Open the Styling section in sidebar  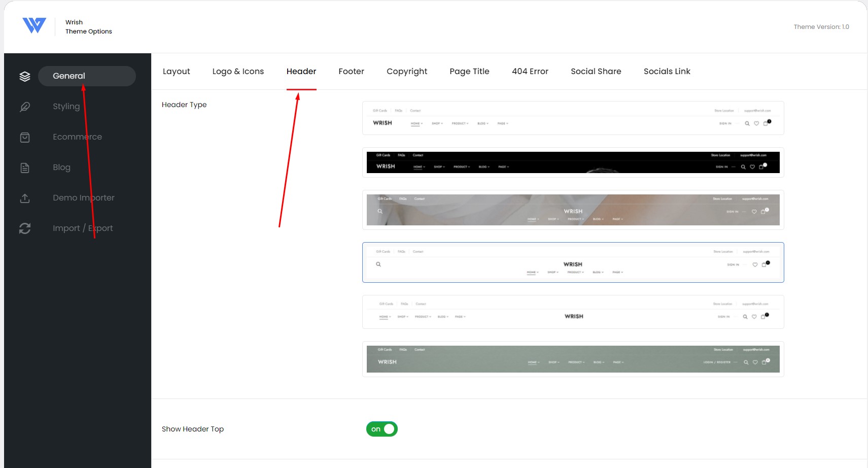pyautogui.click(x=66, y=107)
